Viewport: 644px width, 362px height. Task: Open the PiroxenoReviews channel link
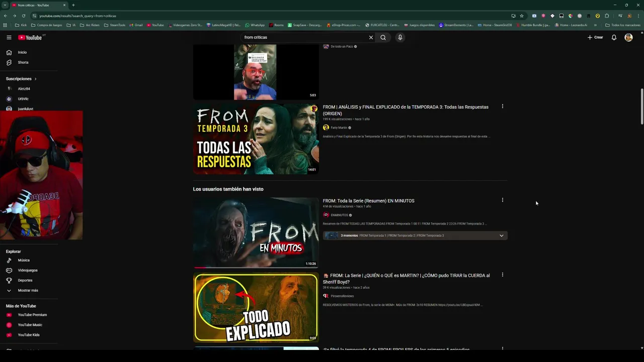[x=342, y=296]
